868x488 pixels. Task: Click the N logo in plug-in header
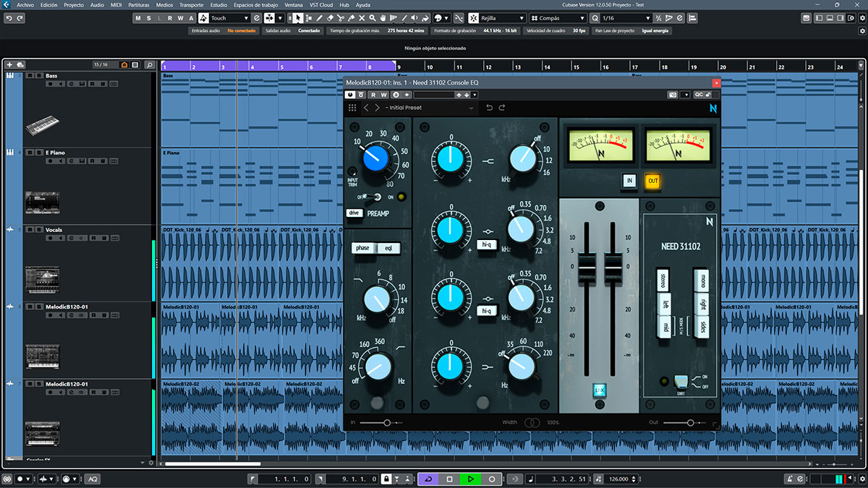click(713, 108)
